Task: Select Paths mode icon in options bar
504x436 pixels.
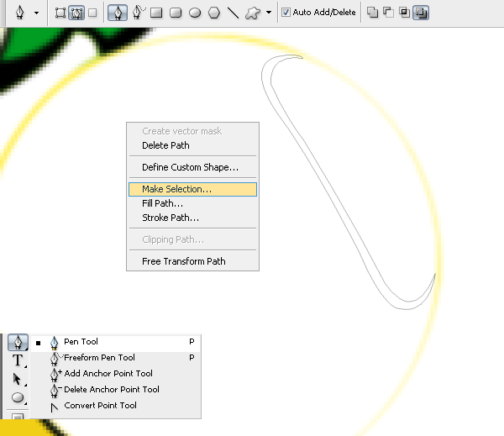Action: pos(76,13)
